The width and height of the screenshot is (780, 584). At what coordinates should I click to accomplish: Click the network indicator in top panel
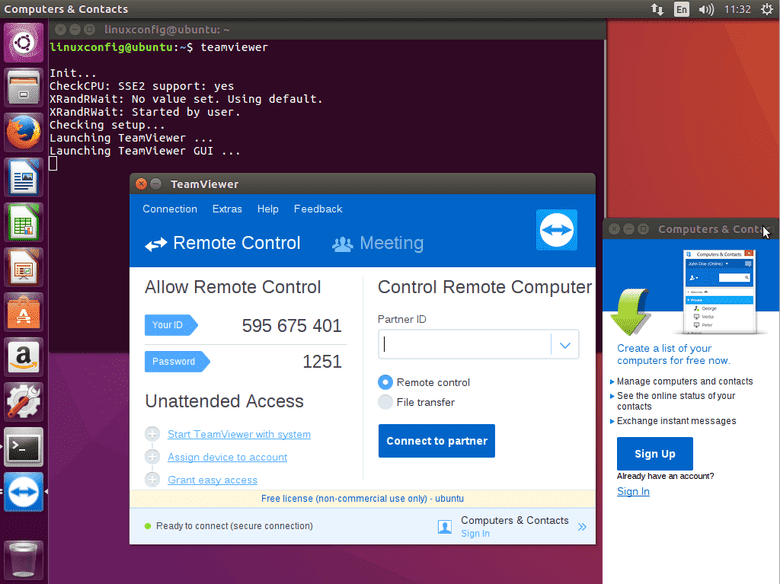(x=657, y=9)
